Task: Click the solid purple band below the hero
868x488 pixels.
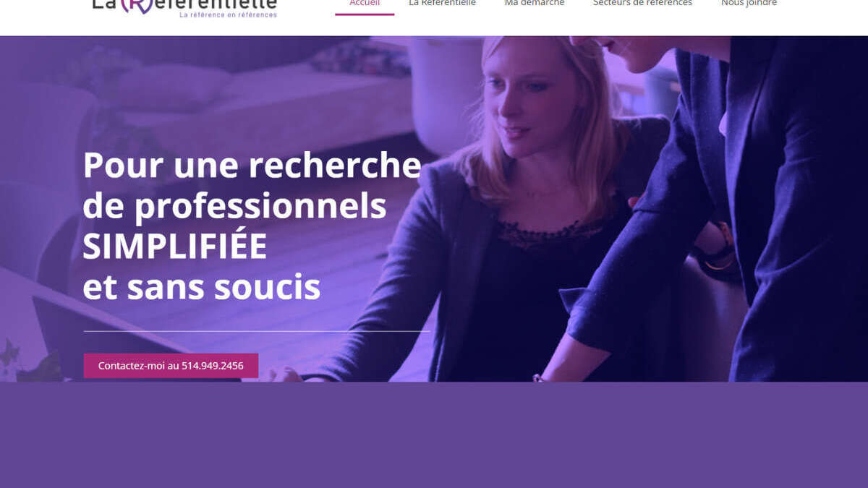Action: (434, 435)
